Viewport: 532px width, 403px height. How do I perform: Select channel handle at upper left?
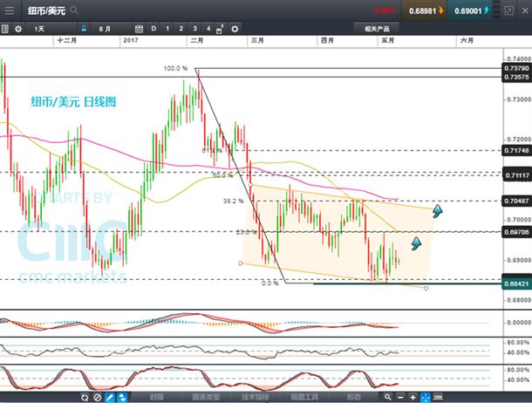point(250,185)
